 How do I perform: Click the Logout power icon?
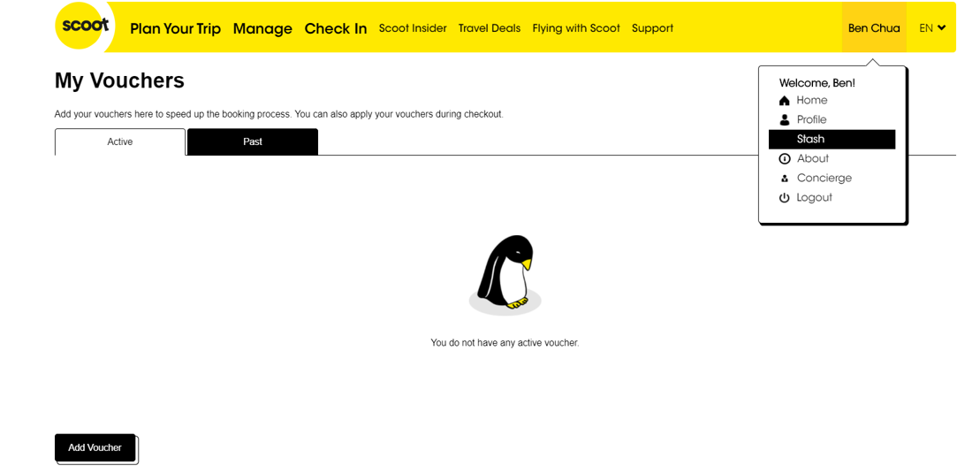785,198
